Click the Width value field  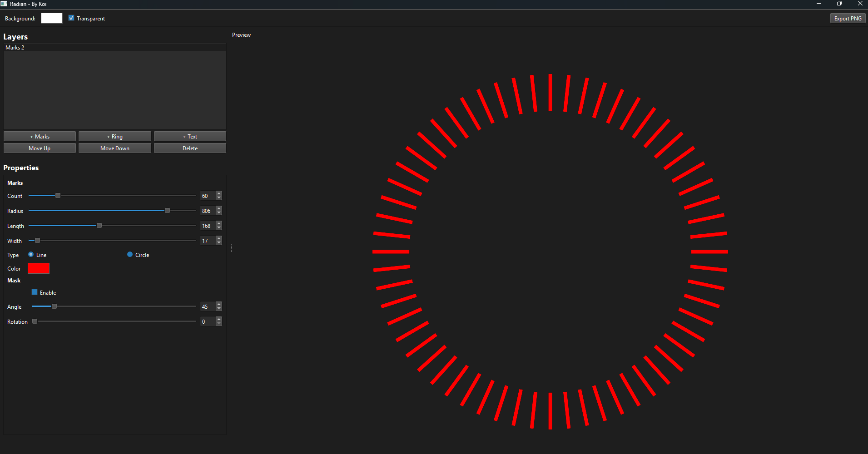click(x=207, y=241)
